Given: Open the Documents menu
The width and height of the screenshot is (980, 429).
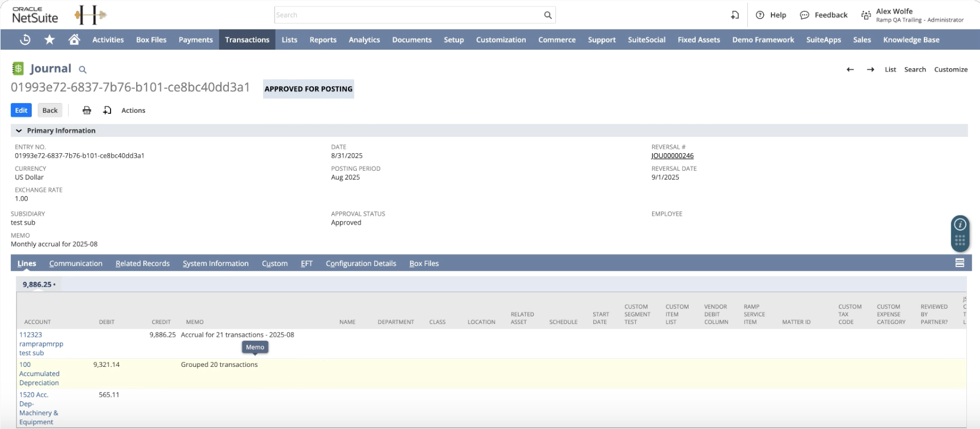Looking at the screenshot, I should [412, 39].
